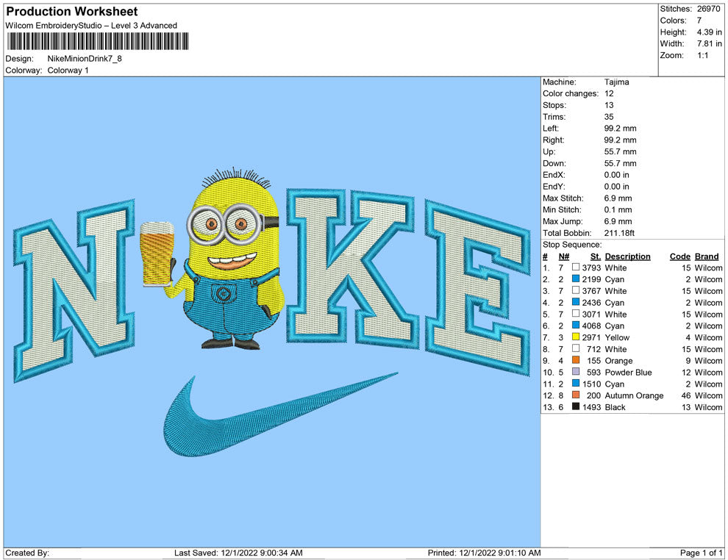728x560 pixels.
Task: Click the Machine value Tajima
Action: (x=616, y=82)
